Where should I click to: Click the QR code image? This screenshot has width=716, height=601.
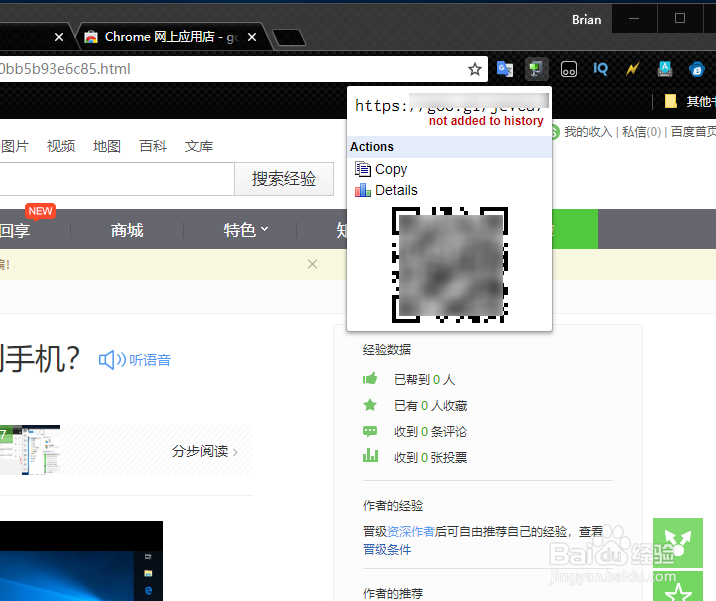tap(450, 265)
